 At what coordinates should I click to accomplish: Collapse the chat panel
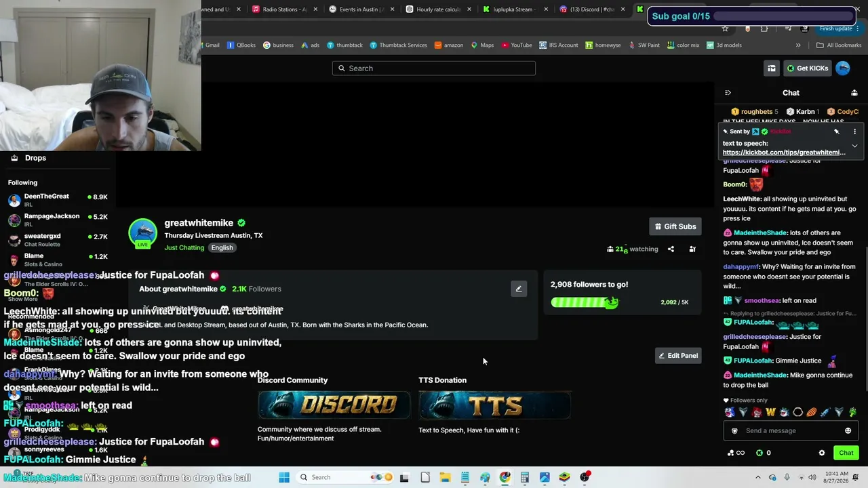[728, 93]
